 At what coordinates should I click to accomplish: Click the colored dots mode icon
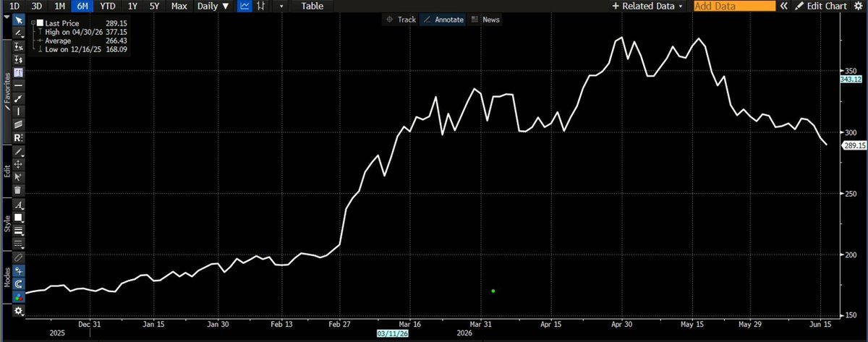pyautogui.click(x=19, y=297)
